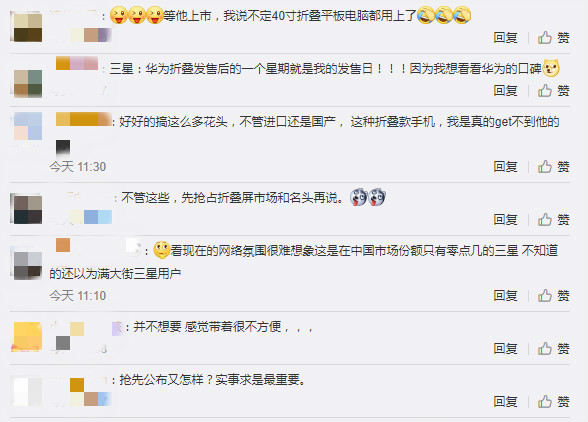Click thumbs-up on the 三星 华为折叠发售 comment
588x422 pixels.
tap(554, 90)
